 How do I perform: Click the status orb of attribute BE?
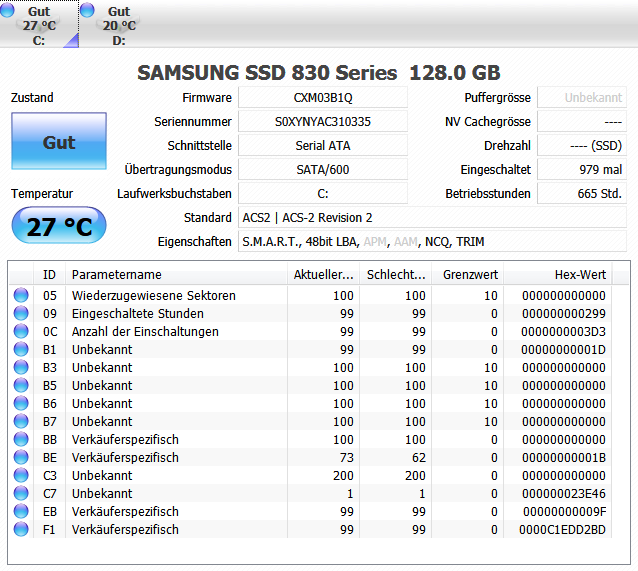coord(21,458)
